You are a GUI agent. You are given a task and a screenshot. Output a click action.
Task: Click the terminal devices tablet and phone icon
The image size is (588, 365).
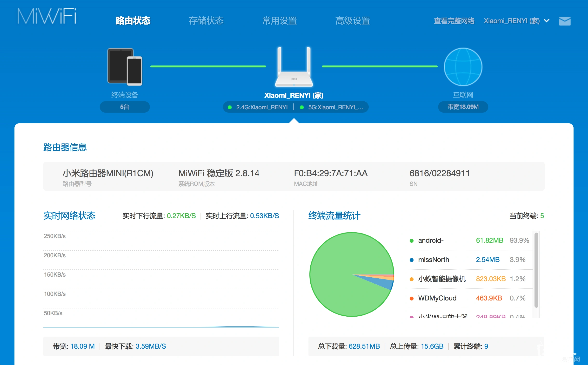pyautogui.click(x=125, y=67)
